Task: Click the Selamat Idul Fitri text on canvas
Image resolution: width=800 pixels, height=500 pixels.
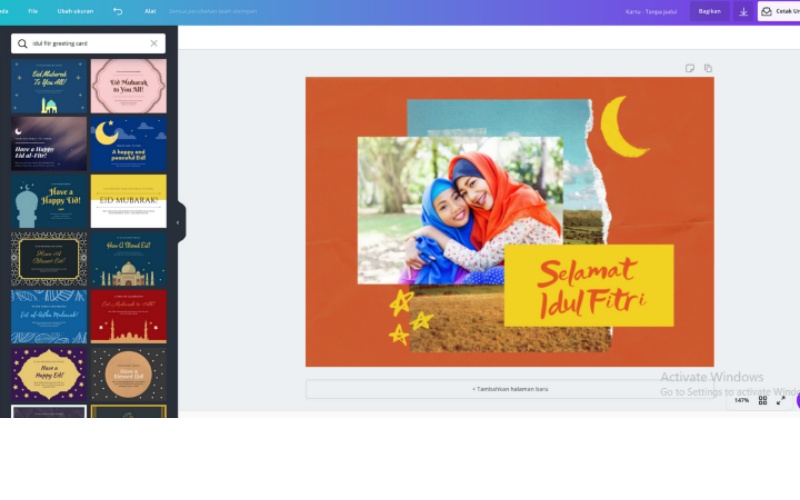Action: (x=591, y=287)
